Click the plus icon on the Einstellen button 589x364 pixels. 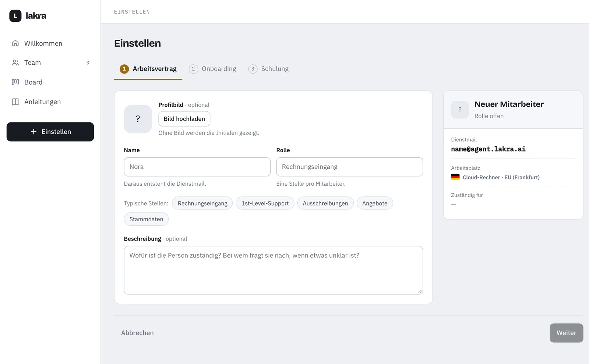point(33,132)
